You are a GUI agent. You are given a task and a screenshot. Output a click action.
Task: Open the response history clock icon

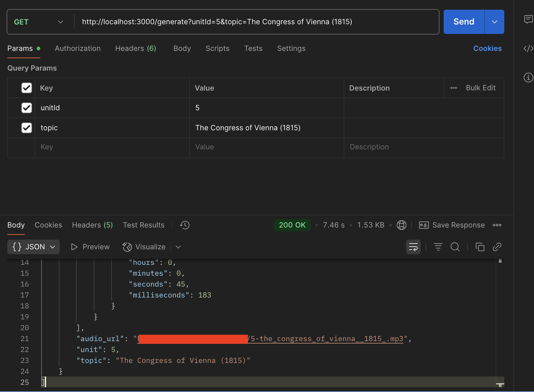click(x=185, y=225)
